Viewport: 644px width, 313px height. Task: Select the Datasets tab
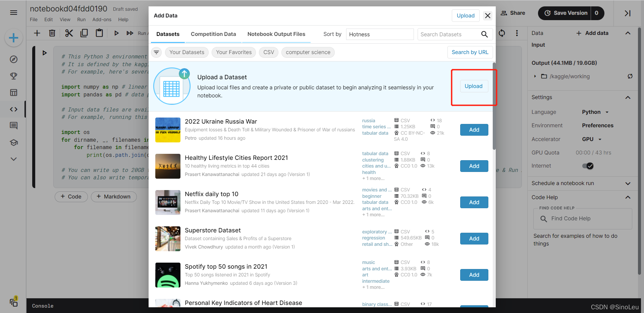(x=168, y=34)
